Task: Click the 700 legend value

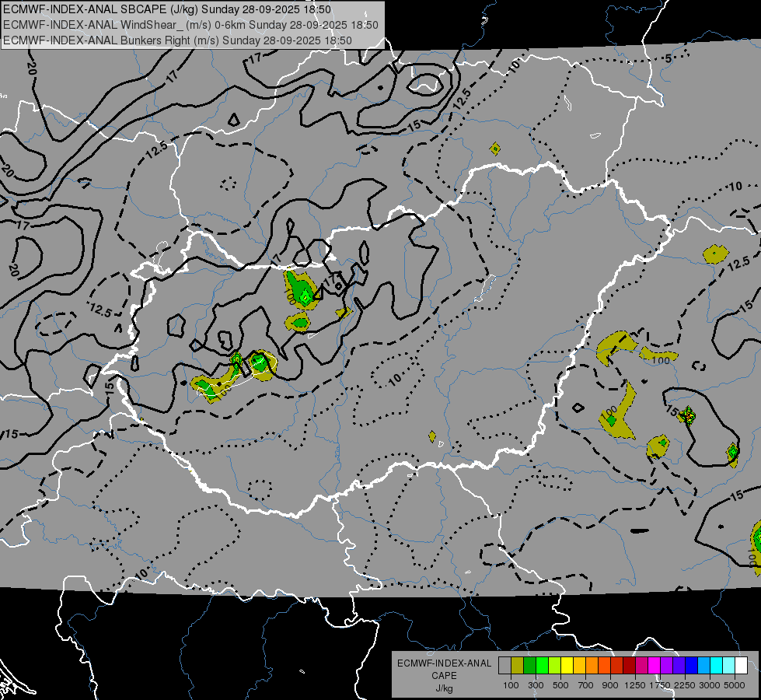Action: (x=586, y=685)
